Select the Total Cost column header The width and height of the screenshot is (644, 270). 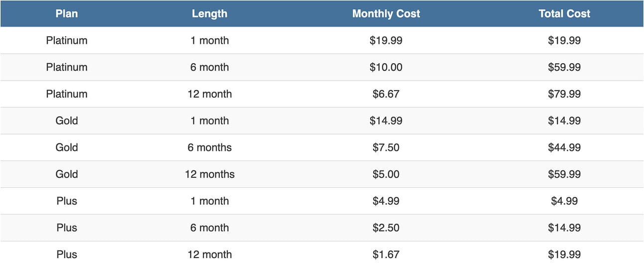click(564, 13)
